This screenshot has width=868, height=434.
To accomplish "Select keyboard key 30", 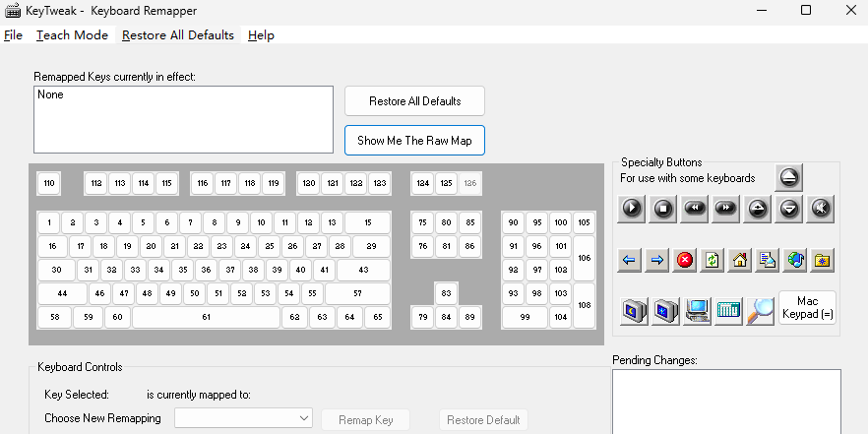I will click(56, 270).
